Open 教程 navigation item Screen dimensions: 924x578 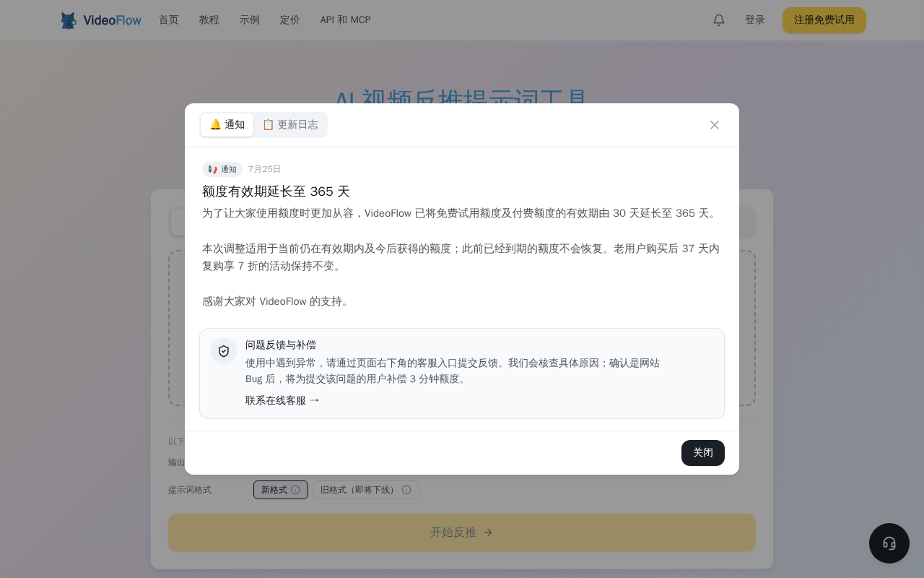pyautogui.click(x=209, y=20)
